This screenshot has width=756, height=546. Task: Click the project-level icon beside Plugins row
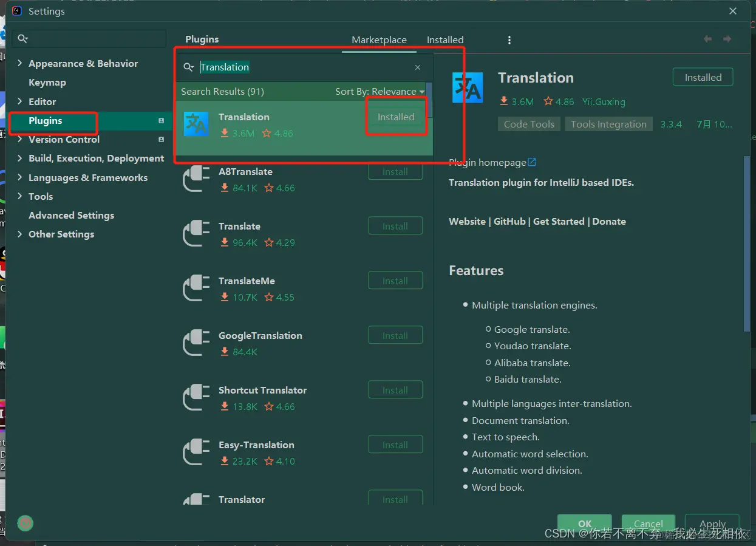point(161,121)
